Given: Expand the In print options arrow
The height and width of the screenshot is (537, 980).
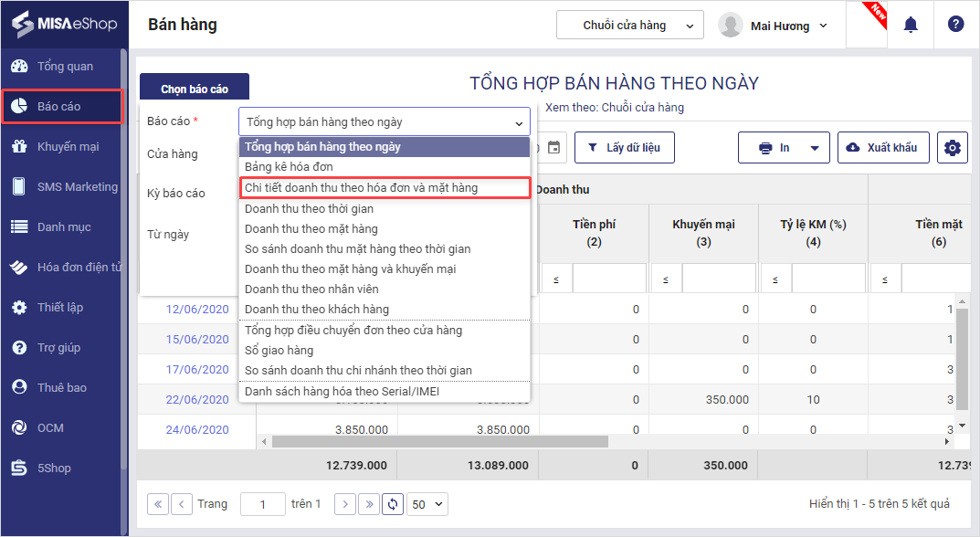Looking at the screenshot, I should tap(815, 148).
